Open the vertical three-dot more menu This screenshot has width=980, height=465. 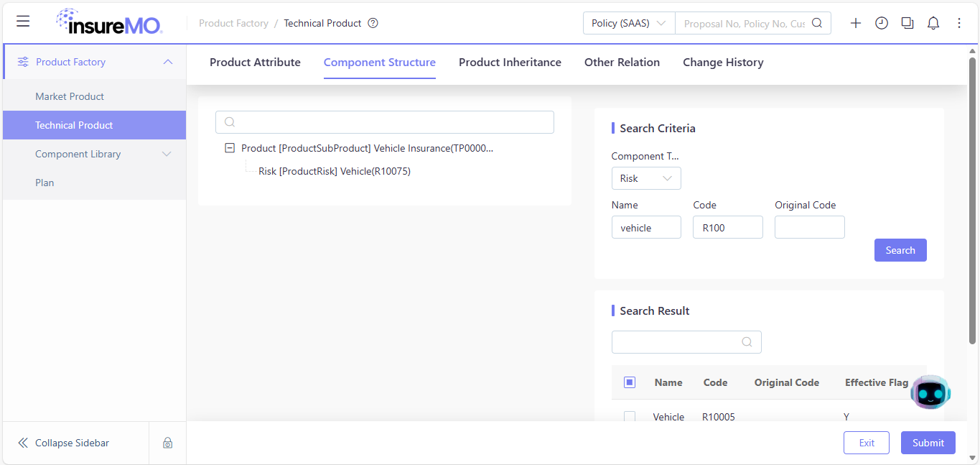click(x=959, y=23)
